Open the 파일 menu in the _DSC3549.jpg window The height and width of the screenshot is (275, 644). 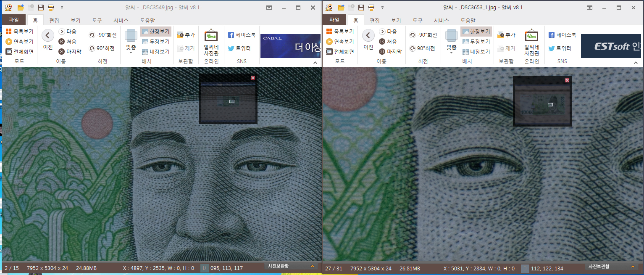pyautogui.click(x=14, y=20)
